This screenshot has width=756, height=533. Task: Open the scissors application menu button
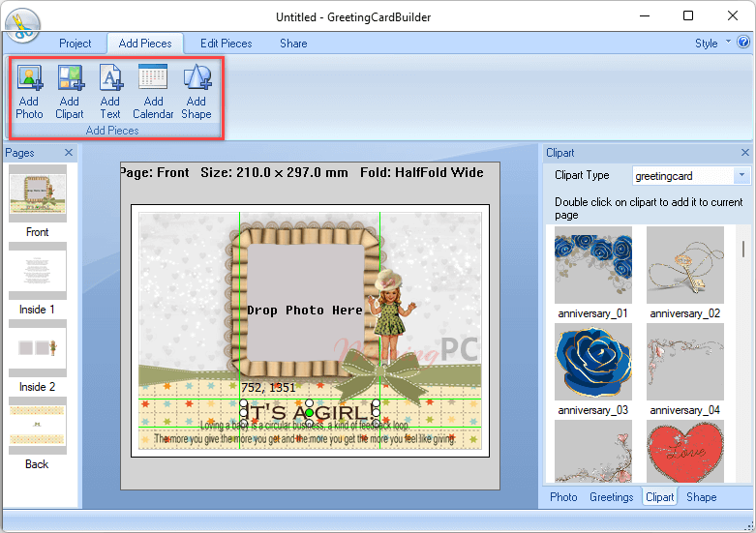[22, 26]
